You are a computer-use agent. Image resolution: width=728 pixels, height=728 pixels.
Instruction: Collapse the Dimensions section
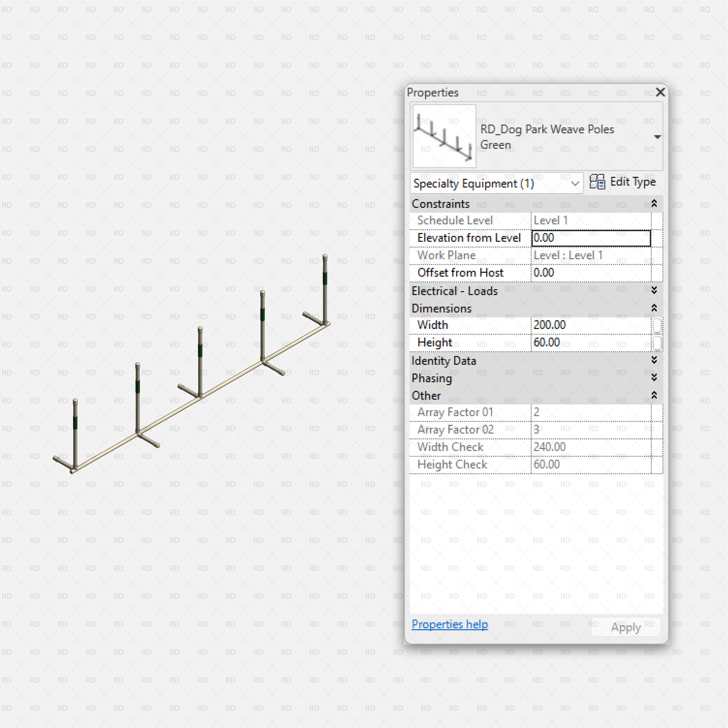coord(655,308)
